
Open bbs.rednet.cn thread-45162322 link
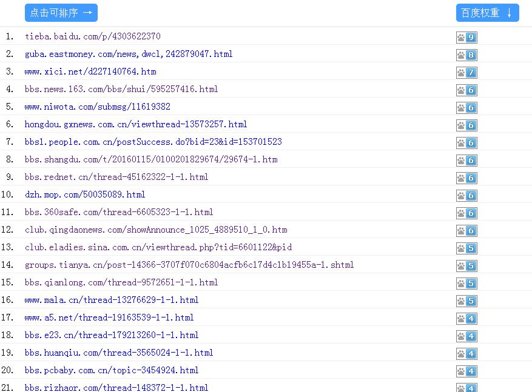(116, 177)
